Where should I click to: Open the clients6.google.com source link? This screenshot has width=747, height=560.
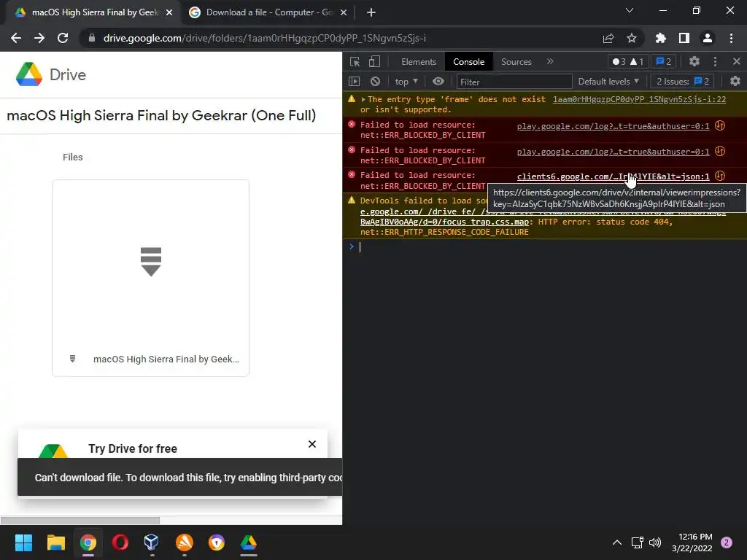point(613,176)
